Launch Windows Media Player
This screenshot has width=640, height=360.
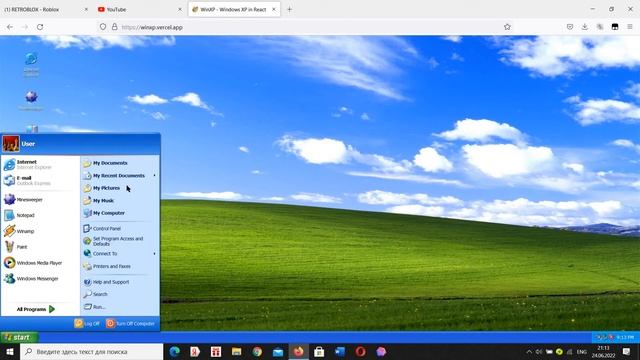tap(40, 263)
